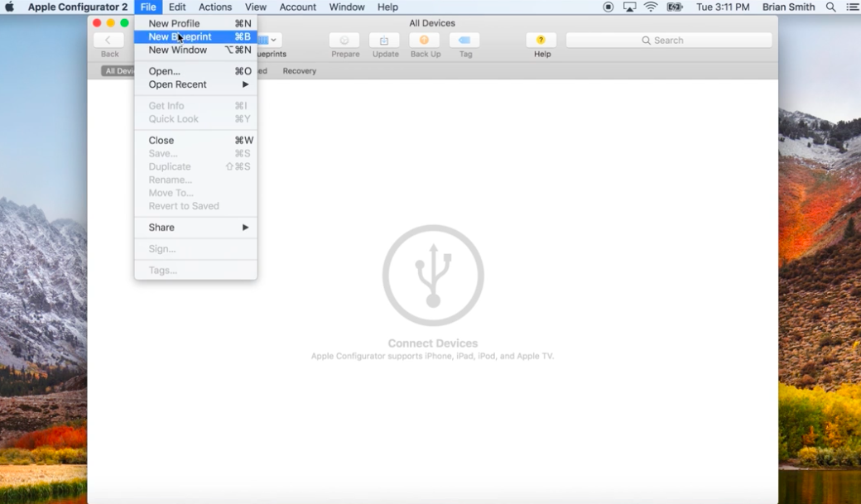The height and width of the screenshot is (504, 861).
Task: Open Notification Center icon
Action: click(x=852, y=7)
